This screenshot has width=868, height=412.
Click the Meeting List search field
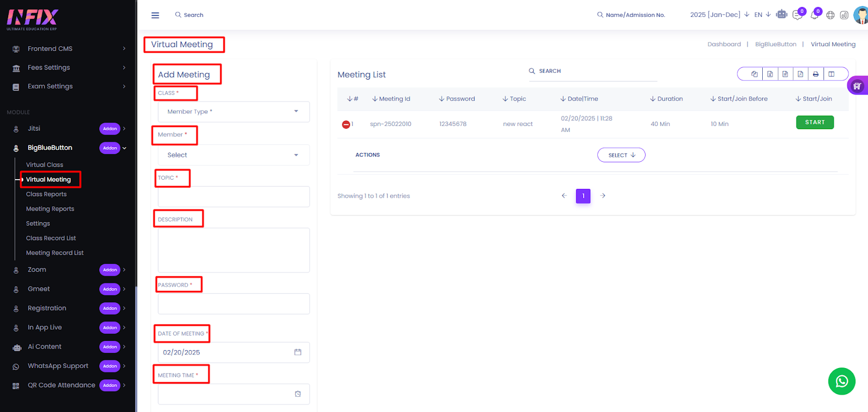tap(593, 71)
